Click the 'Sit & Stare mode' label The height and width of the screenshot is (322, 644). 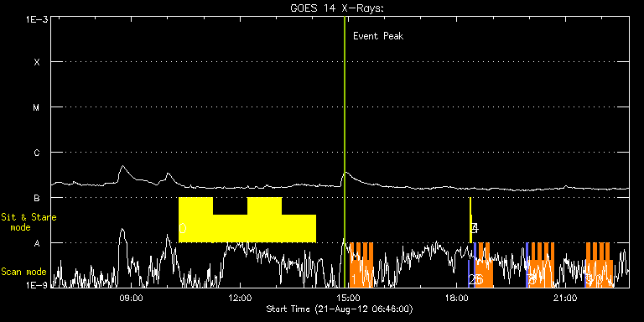point(29,222)
